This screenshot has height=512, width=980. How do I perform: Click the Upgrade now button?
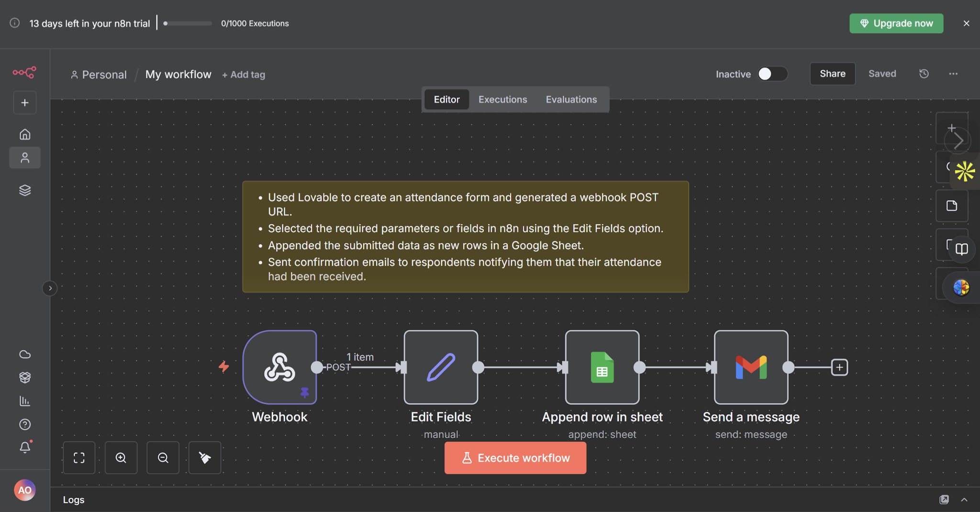(x=896, y=23)
